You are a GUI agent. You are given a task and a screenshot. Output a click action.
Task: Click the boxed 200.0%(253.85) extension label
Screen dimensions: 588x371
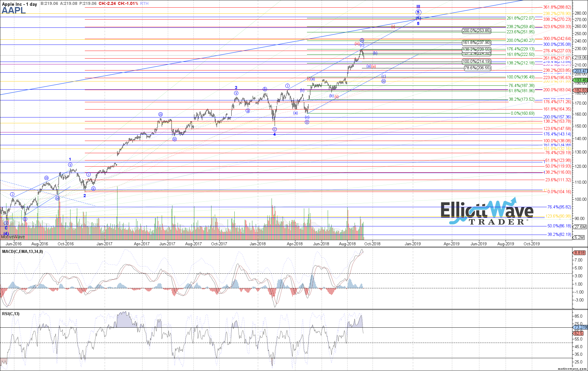click(x=477, y=31)
